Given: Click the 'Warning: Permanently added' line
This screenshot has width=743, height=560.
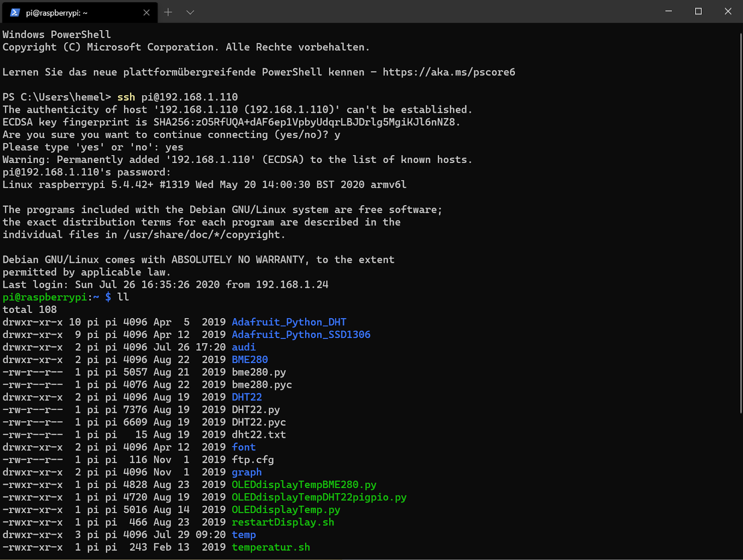Looking at the screenshot, I should [237, 160].
